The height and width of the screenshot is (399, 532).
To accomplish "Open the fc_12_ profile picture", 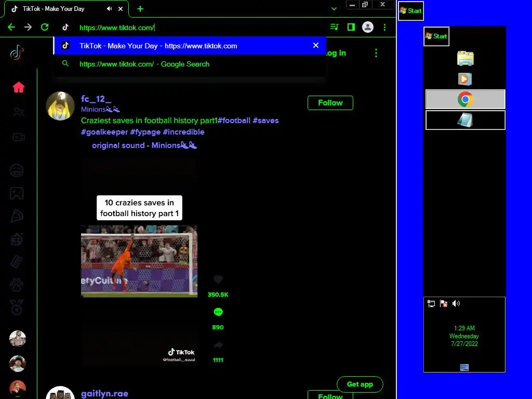I will [60, 106].
